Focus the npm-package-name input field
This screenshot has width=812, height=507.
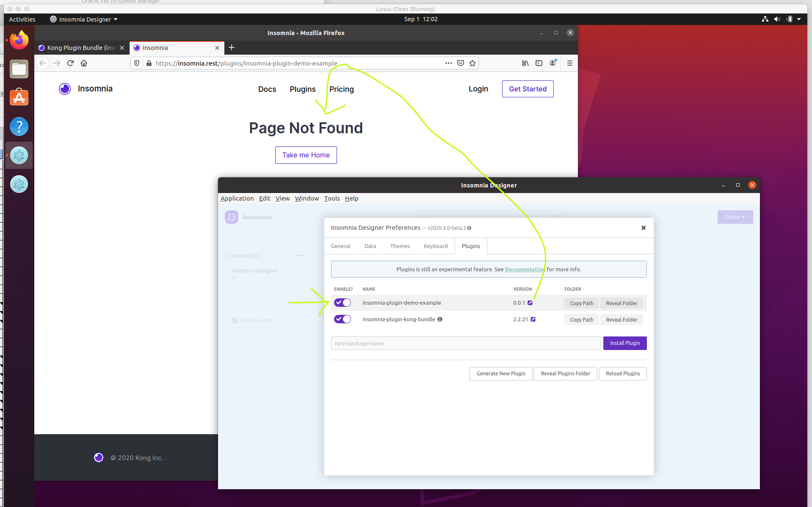click(x=466, y=343)
